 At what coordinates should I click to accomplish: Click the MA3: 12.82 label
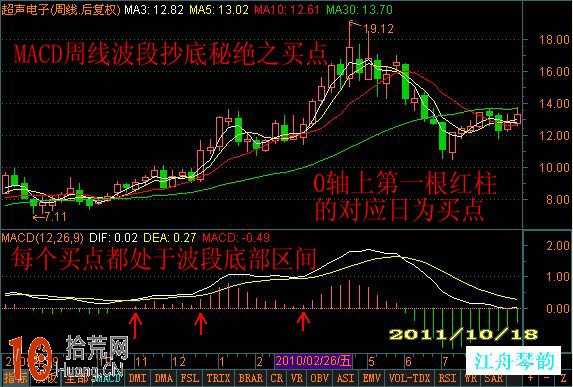(154, 9)
